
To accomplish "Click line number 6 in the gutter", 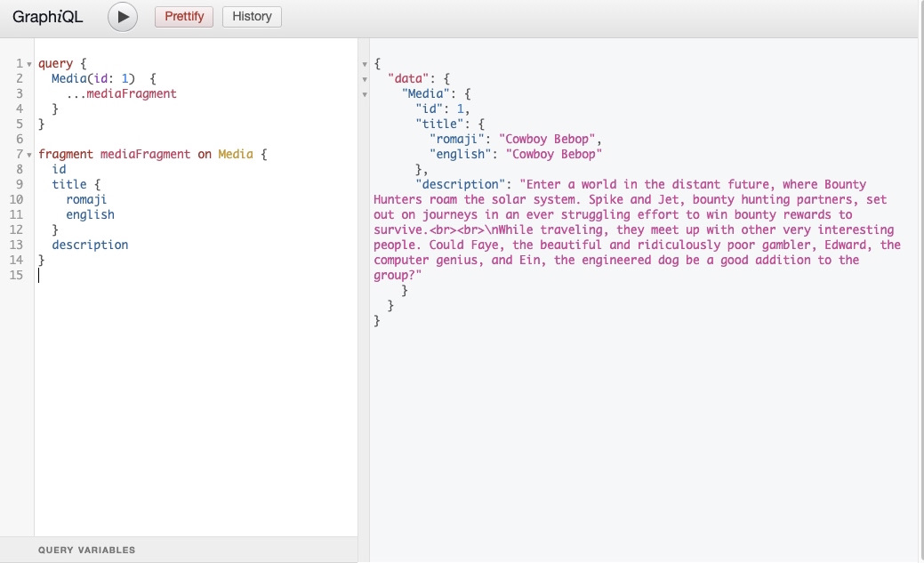I will click(x=20, y=139).
